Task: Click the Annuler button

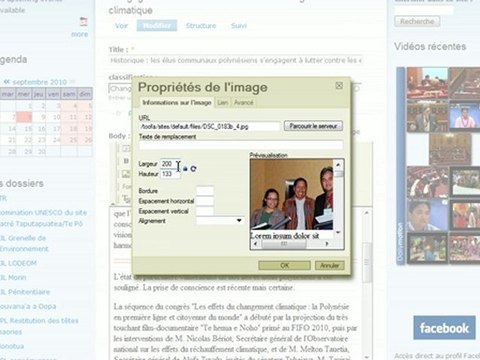Action: click(329, 265)
